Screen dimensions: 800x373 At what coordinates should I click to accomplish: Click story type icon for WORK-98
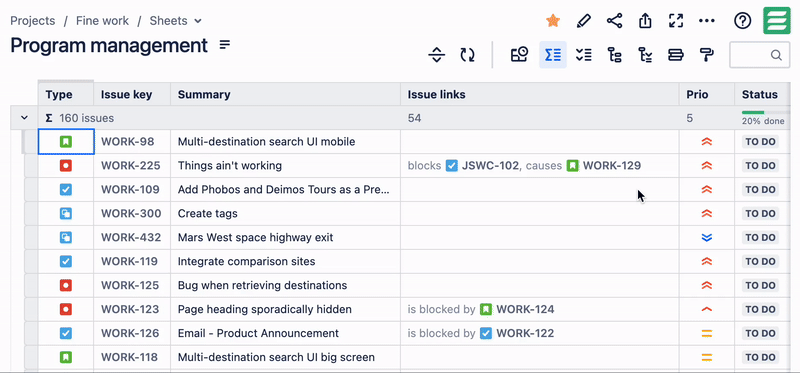[66, 142]
